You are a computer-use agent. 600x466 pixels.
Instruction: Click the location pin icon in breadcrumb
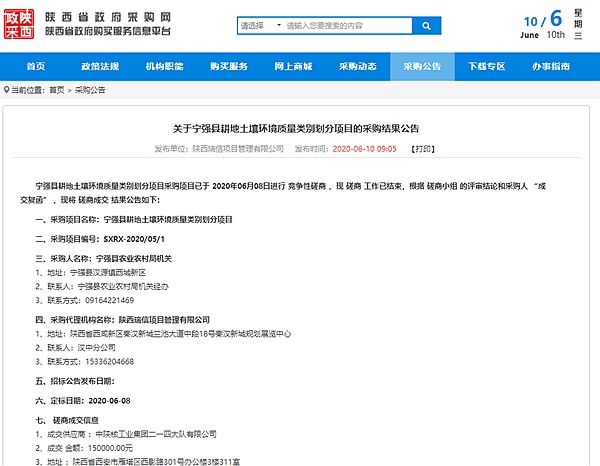click(7, 89)
